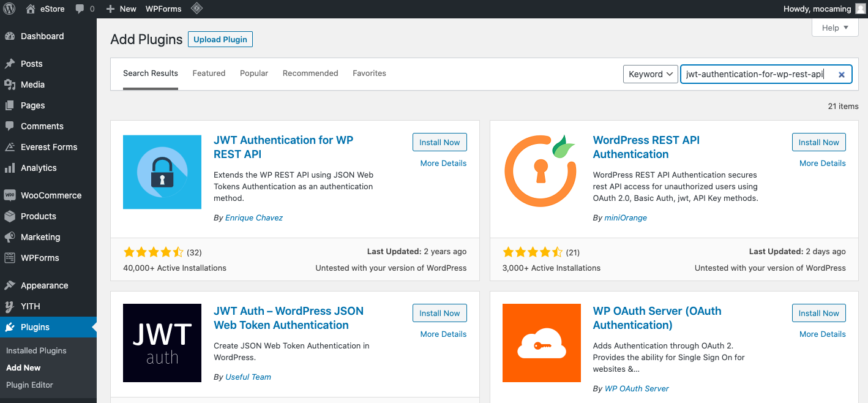Click the JWT auth black thumbnail
Viewport: 868px width, 403px height.
[162, 343]
